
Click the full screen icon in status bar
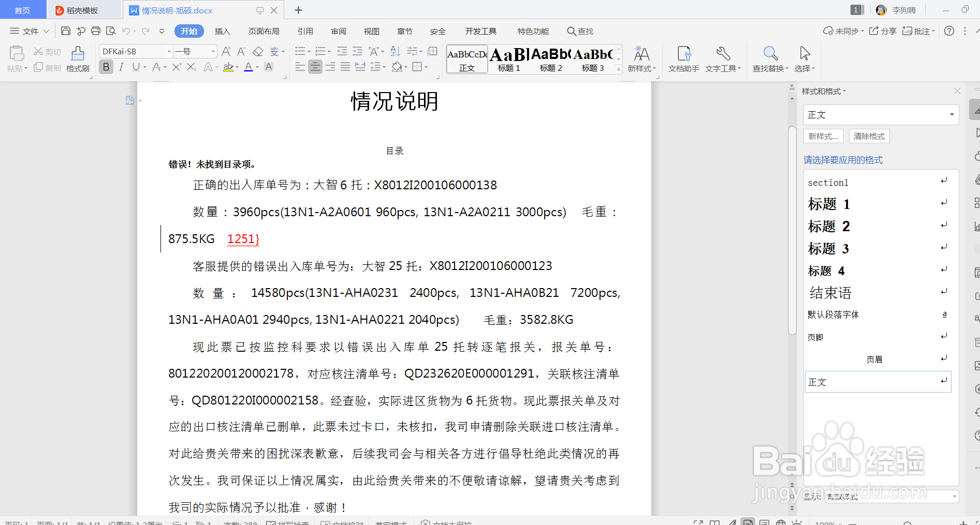pos(699,522)
